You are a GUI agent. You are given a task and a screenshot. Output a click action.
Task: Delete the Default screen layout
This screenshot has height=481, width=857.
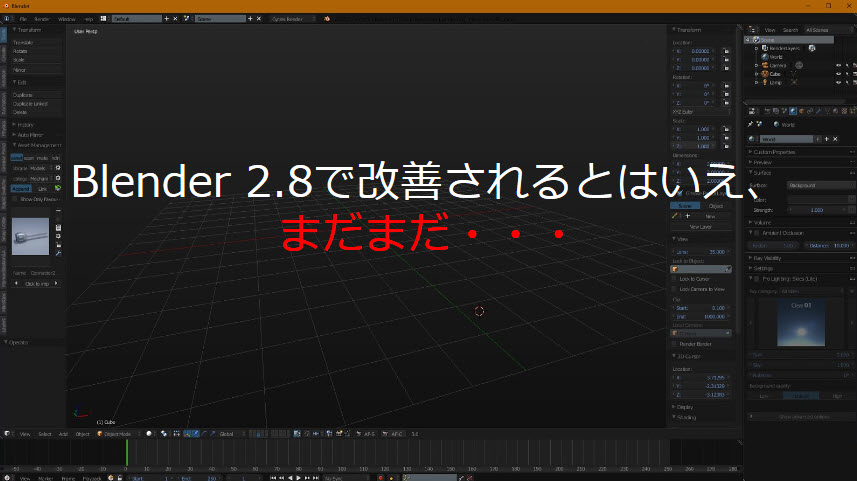point(175,19)
